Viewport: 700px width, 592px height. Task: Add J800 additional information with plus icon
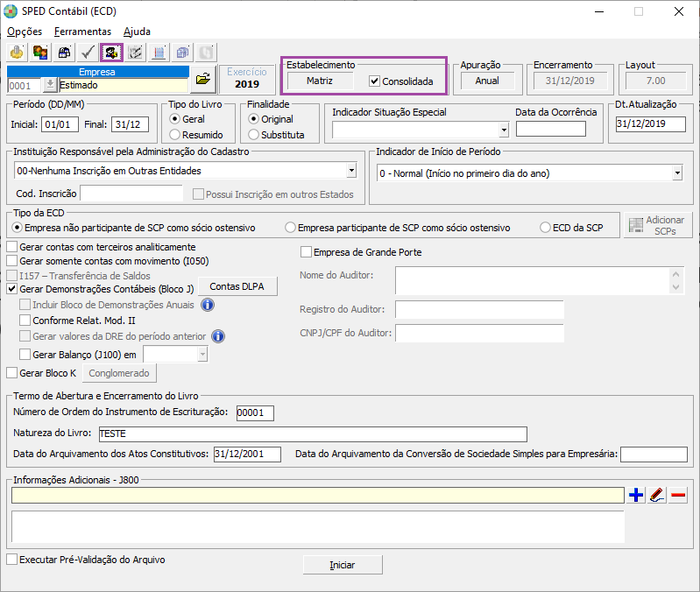[636, 495]
